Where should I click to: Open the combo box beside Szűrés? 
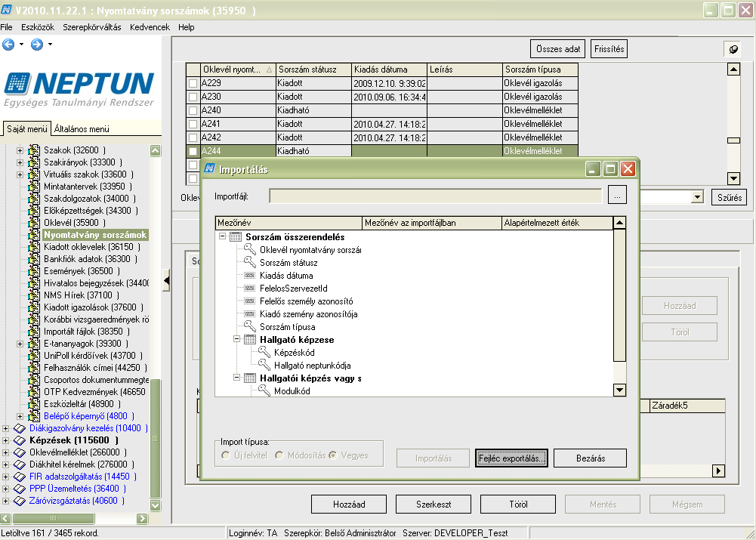coord(697,196)
